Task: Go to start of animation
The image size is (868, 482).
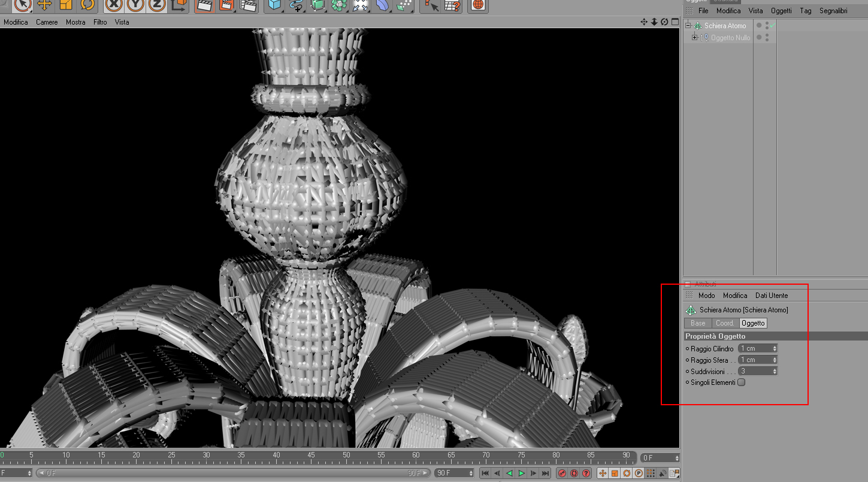Action: pos(485,474)
